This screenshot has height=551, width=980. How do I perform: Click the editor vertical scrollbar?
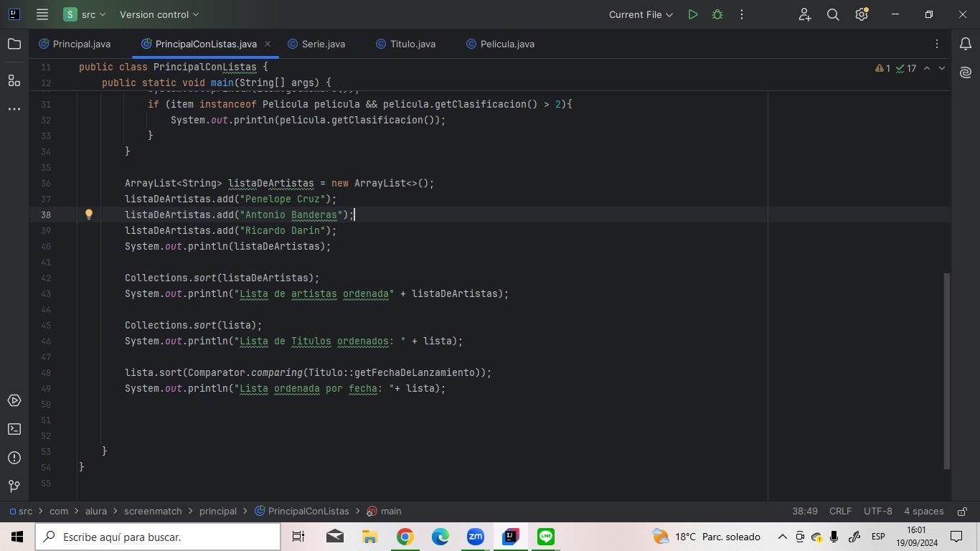click(x=946, y=370)
